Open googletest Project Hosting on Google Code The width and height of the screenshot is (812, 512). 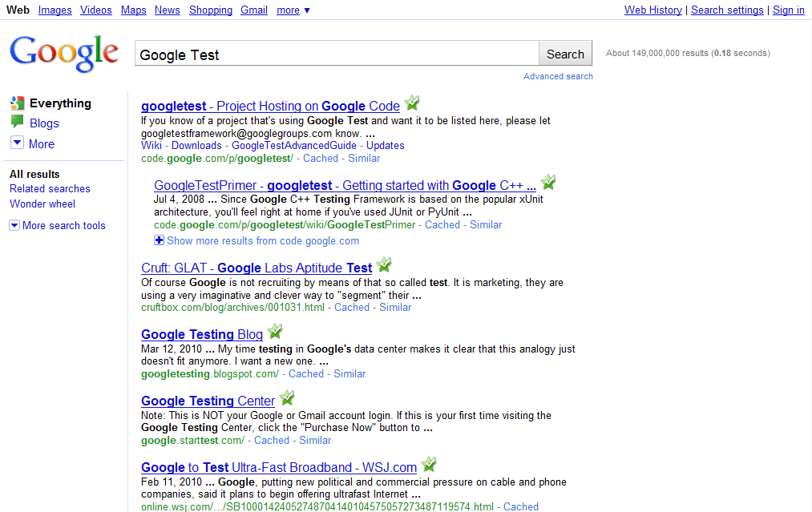[270, 106]
